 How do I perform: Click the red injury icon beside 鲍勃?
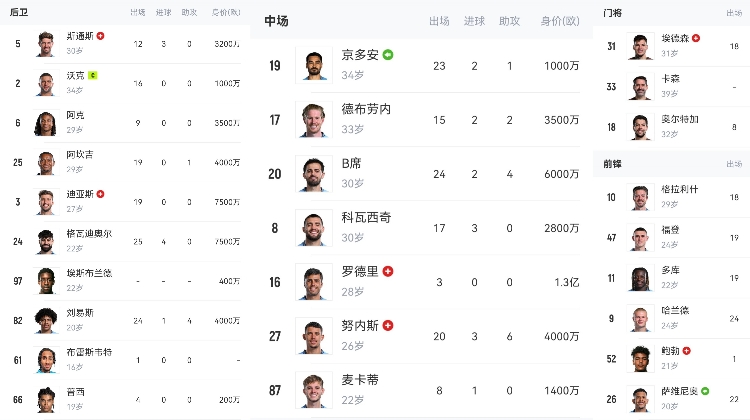(687, 351)
